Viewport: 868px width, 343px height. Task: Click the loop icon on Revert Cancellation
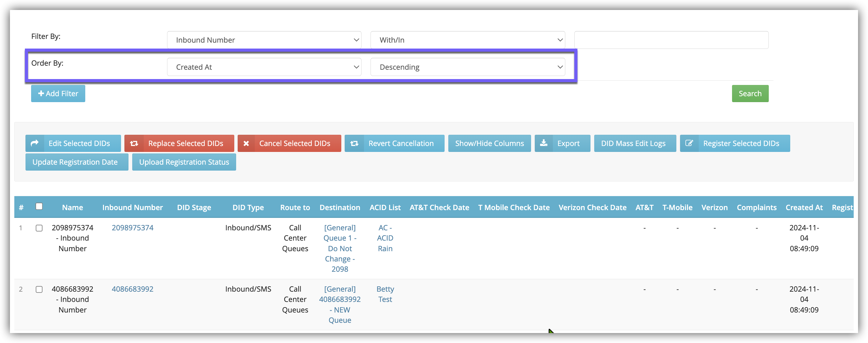(354, 143)
